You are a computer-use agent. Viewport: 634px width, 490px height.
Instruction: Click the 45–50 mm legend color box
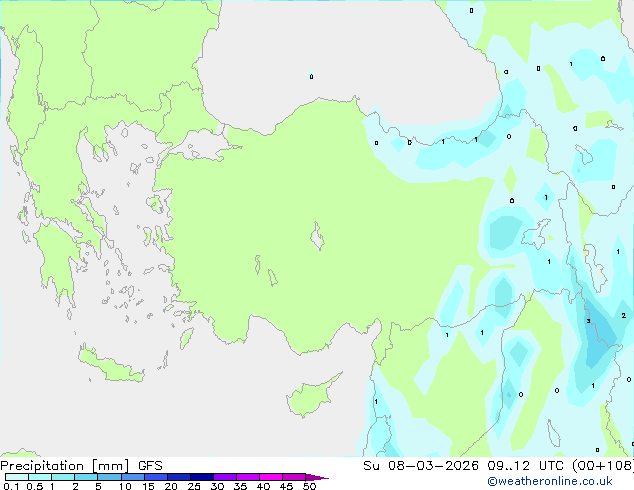click(294, 477)
